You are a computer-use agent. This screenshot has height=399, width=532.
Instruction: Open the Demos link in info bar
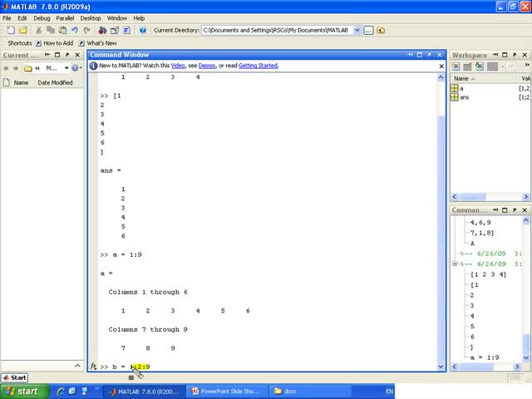pyautogui.click(x=207, y=66)
